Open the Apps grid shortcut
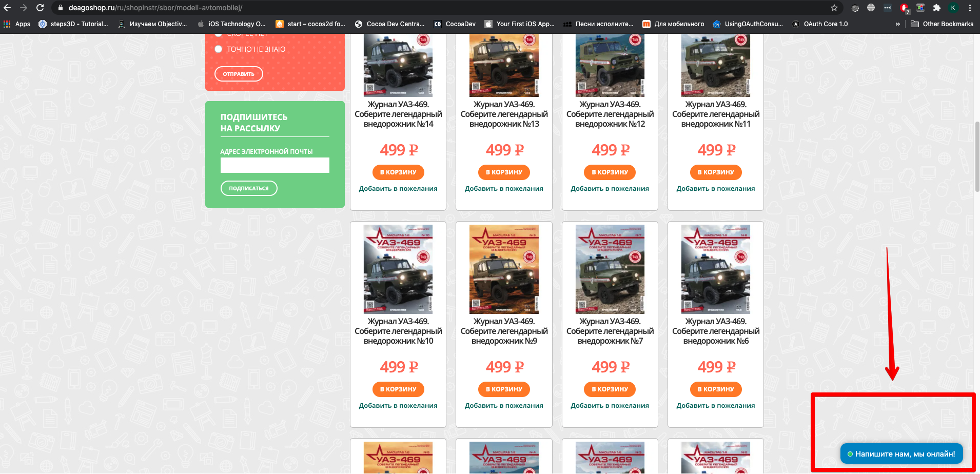The width and height of the screenshot is (980, 474). (x=17, y=24)
